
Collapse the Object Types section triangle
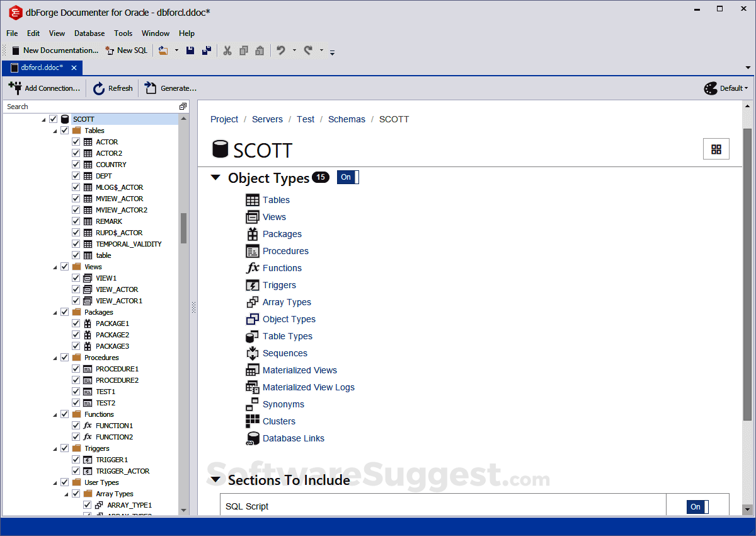tap(216, 178)
